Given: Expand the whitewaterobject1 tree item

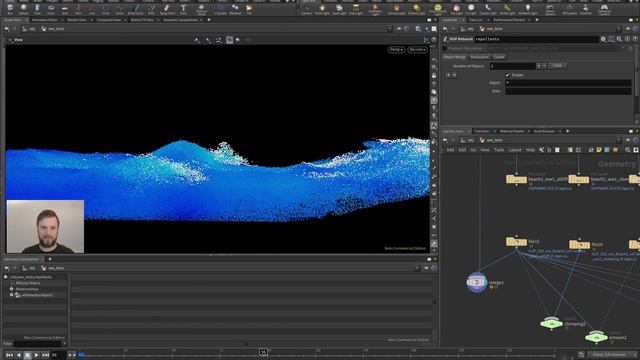Looking at the screenshot, I should (x=11, y=295).
